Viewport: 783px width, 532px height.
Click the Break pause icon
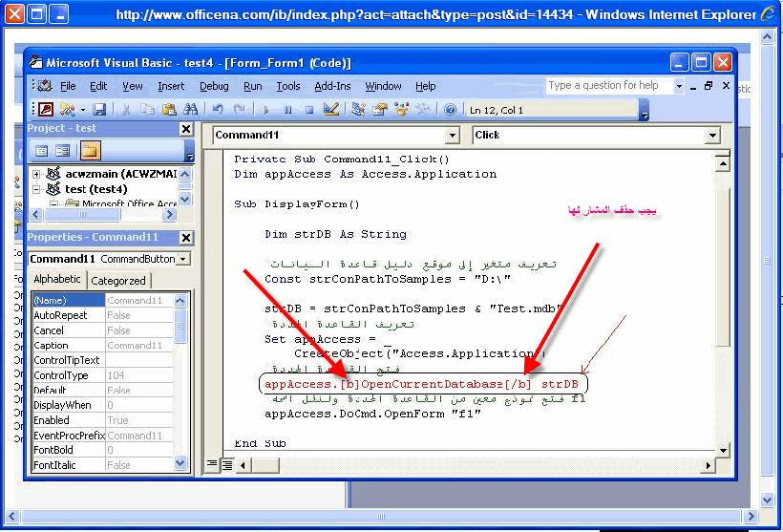tap(288, 110)
